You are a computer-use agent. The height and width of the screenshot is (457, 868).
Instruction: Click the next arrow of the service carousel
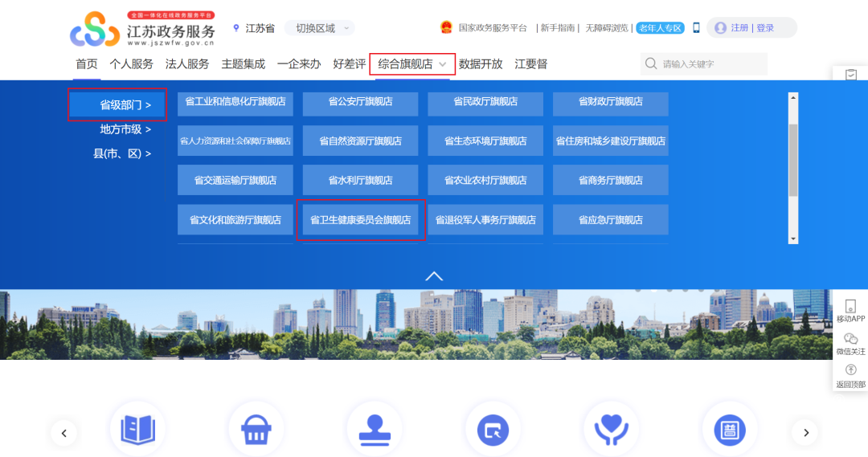tap(805, 433)
